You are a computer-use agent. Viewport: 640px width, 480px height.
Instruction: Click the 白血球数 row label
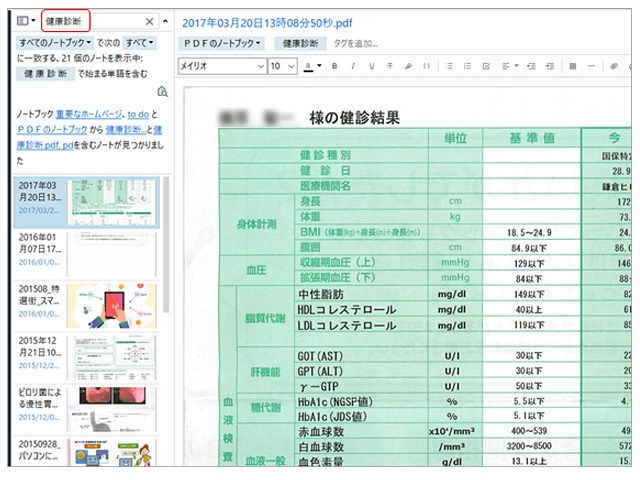tap(321, 447)
